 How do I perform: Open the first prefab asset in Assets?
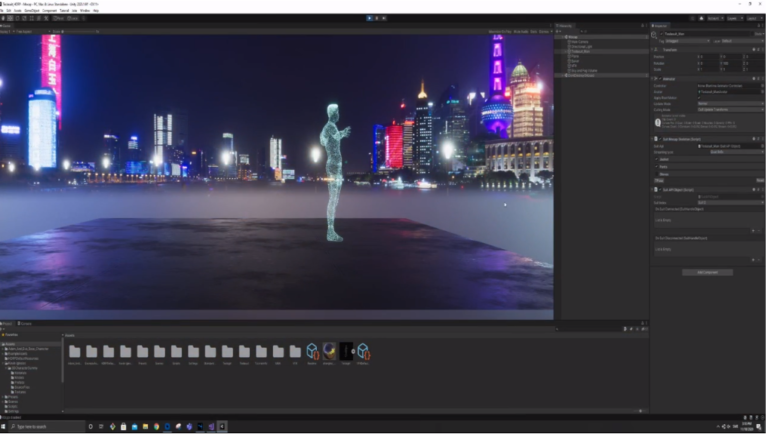pos(312,351)
